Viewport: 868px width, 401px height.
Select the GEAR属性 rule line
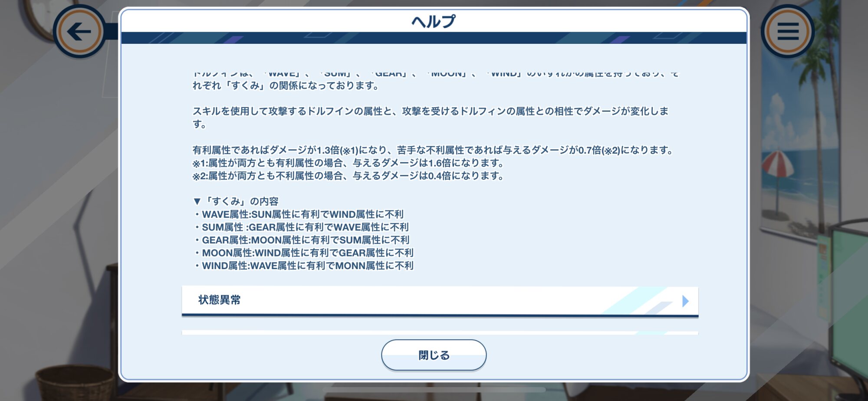302,240
